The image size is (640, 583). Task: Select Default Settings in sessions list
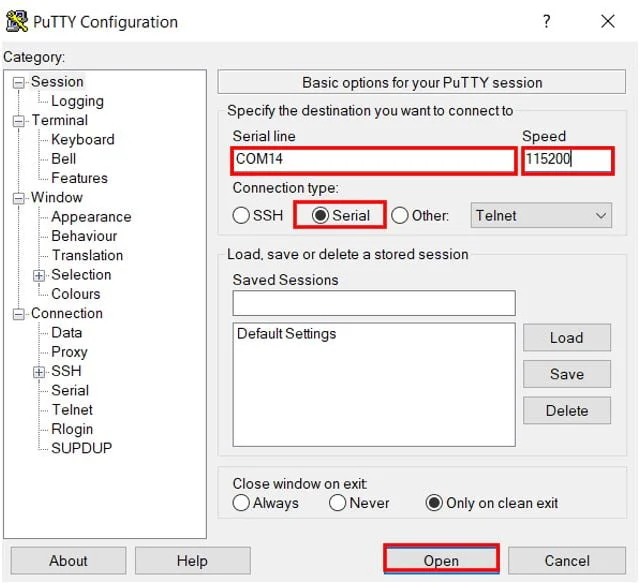[x=287, y=334]
